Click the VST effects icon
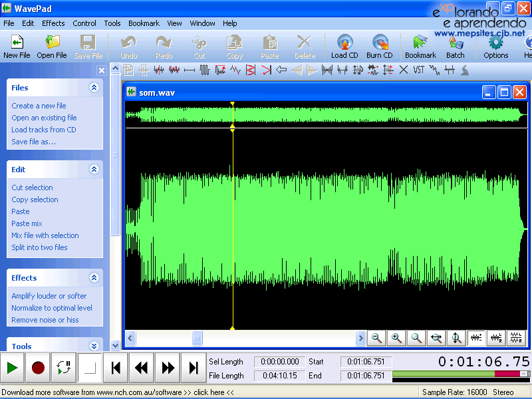The height and width of the screenshot is (399, 532). (419, 70)
